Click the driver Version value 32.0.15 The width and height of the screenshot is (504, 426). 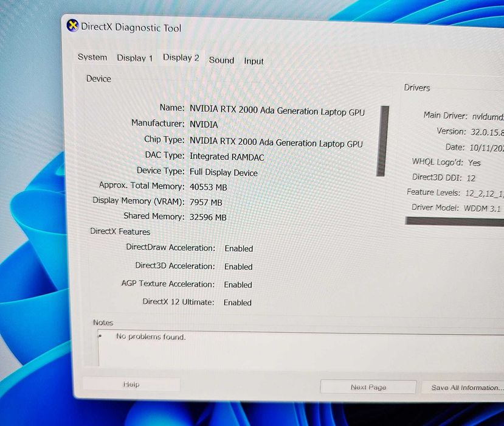(x=487, y=132)
